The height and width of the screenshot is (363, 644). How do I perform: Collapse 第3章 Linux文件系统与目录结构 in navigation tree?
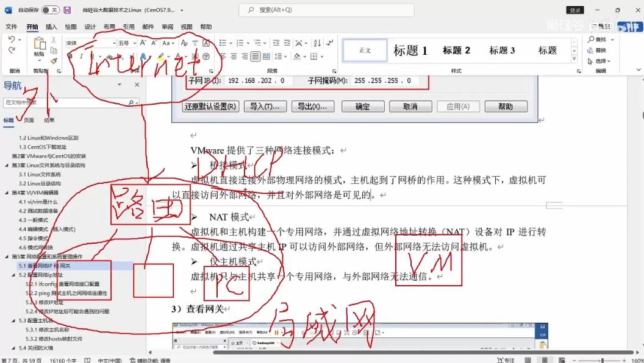click(7, 165)
